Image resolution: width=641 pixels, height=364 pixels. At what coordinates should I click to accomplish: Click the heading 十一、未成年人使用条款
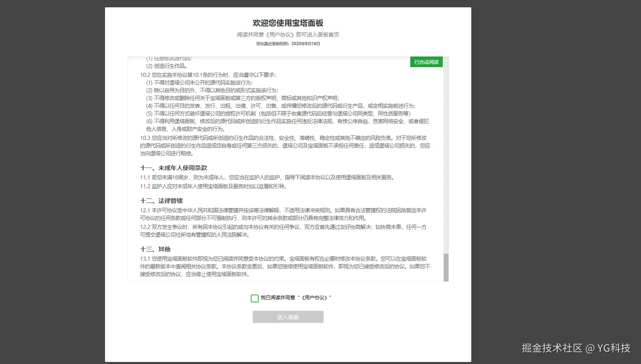pos(174,168)
